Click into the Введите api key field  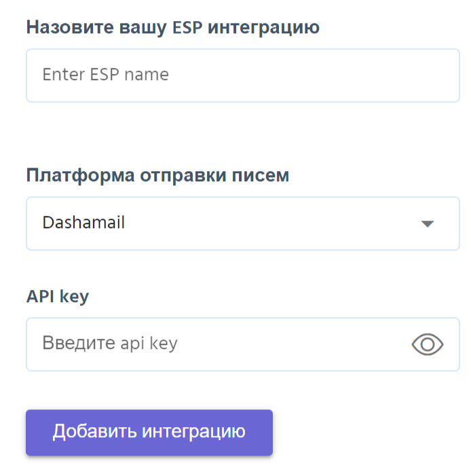point(217,344)
